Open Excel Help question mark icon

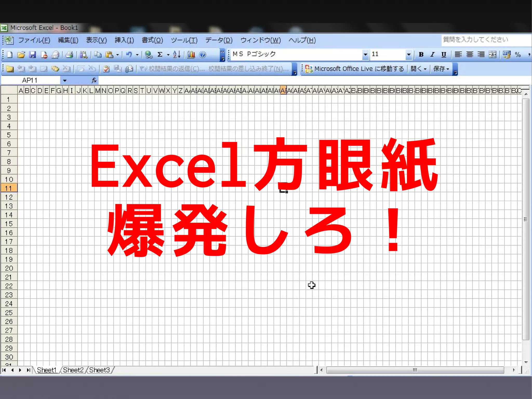[203, 55]
